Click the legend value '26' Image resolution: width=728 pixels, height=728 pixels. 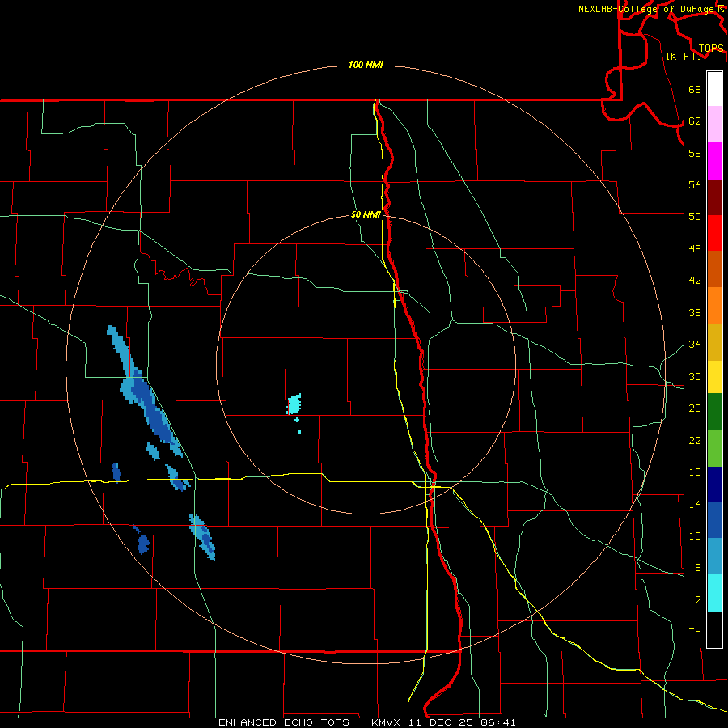coord(695,408)
